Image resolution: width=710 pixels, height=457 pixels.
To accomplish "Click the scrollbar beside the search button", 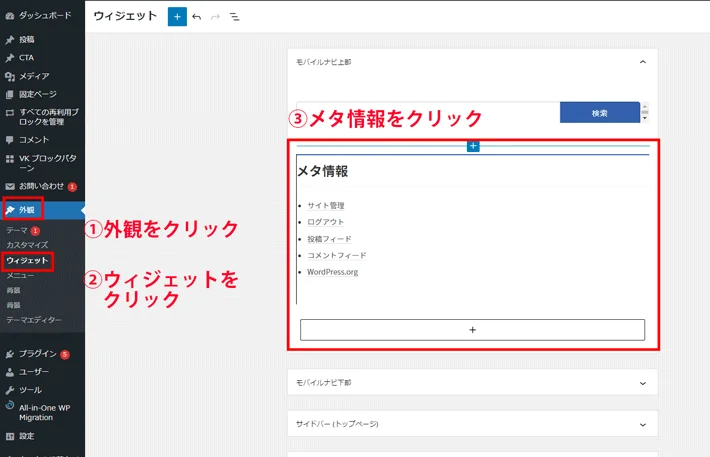I will (645, 112).
